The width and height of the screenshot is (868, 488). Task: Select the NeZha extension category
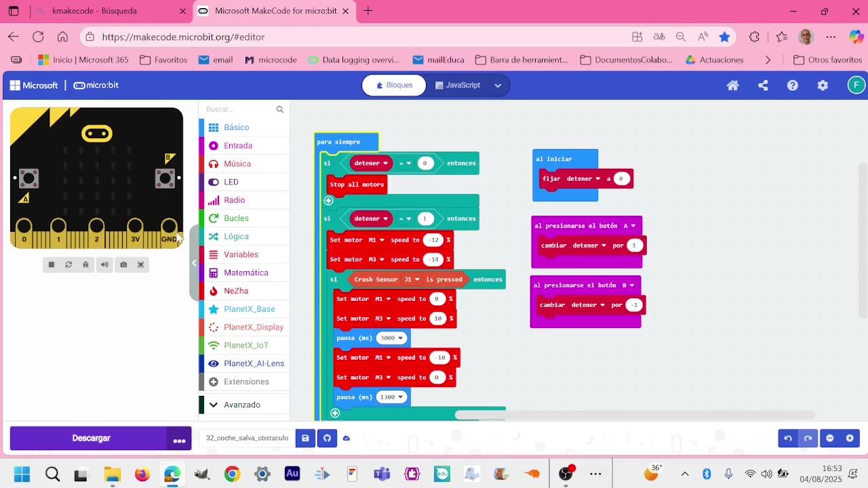pyautogui.click(x=244, y=291)
